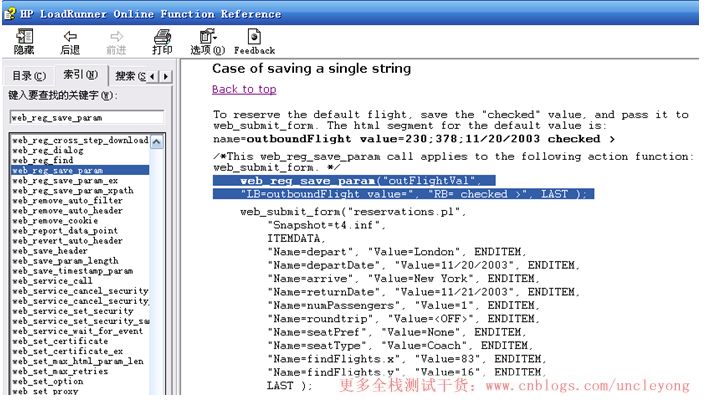Click the help icon in the title bar
Image resolution: width=706 pixels, height=408 pixels.
point(10,14)
